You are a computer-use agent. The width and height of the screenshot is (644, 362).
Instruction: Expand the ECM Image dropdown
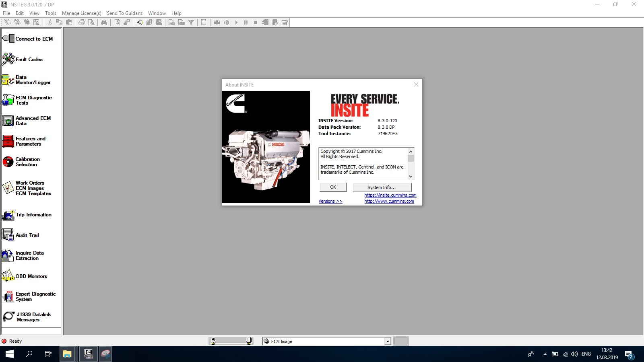tap(387, 341)
